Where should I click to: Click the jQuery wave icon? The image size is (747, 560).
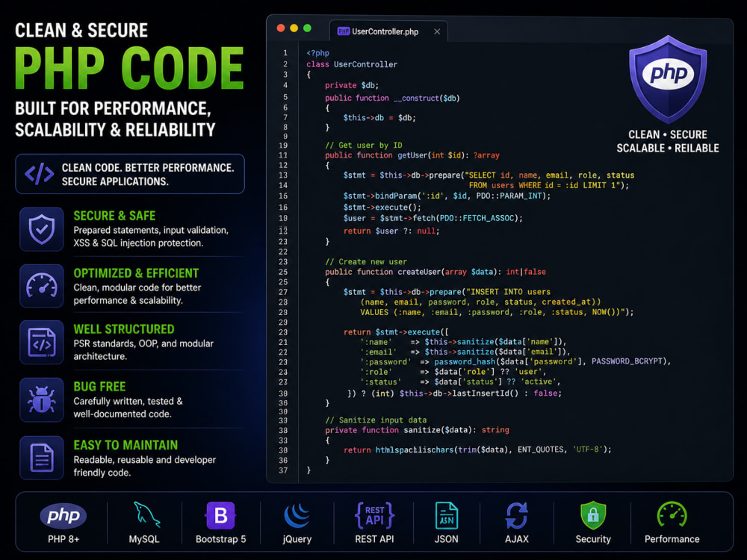297,516
